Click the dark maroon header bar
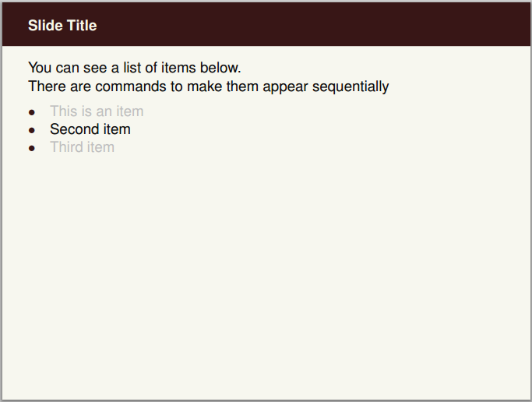The height and width of the screenshot is (402, 532). coord(312,25)
